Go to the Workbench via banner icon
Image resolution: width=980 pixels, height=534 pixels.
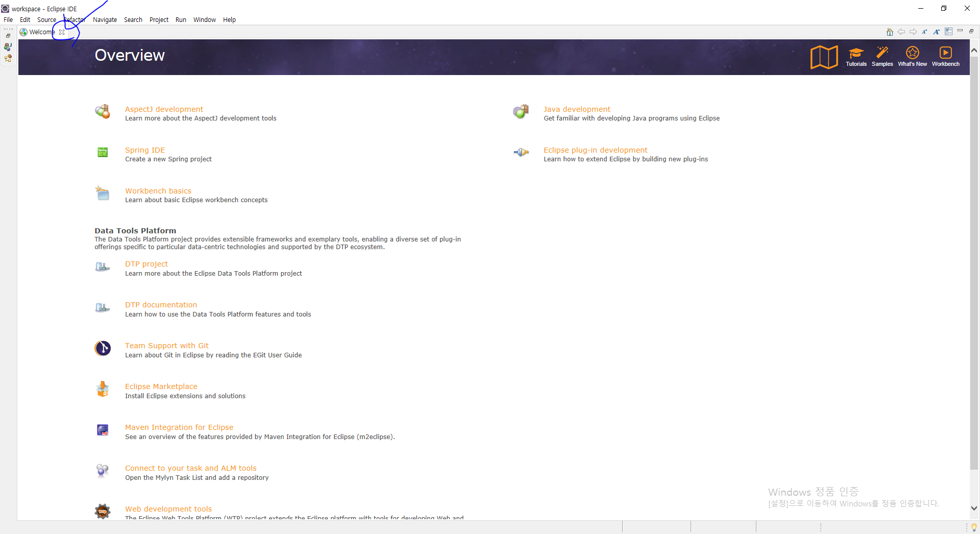pos(945,57)
